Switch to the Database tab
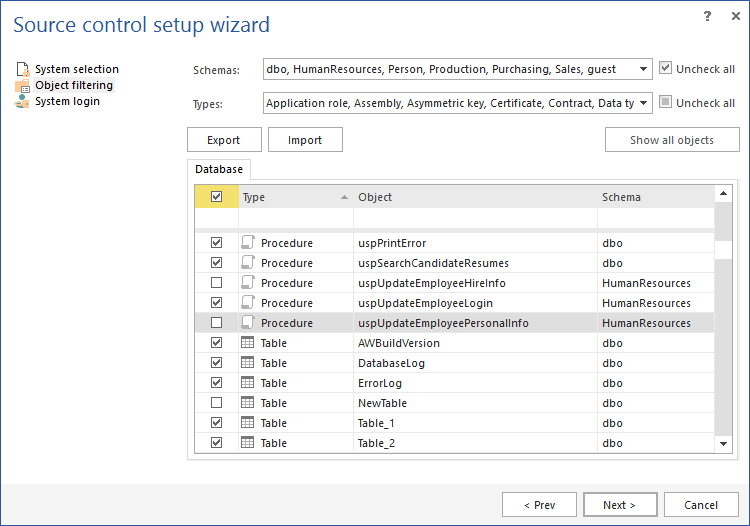 tap(218, 170)
